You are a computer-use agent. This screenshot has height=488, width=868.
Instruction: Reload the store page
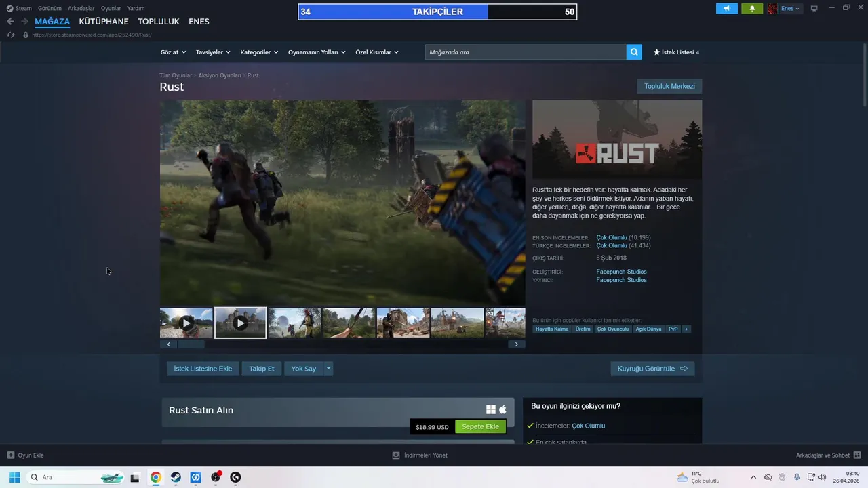pos(11,35)
